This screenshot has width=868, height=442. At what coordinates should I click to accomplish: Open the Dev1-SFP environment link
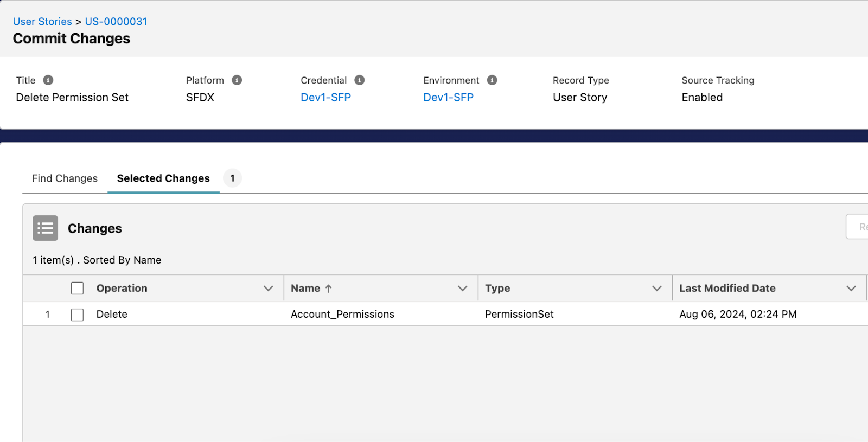click(448, 98)
